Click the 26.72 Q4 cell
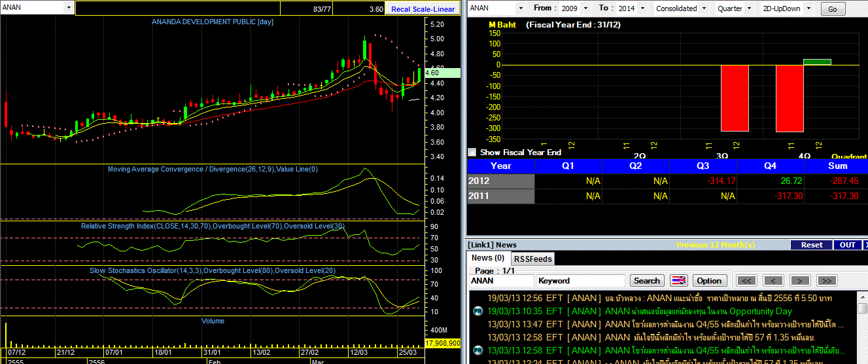This screenshot has height=364, width=868. 771,181
